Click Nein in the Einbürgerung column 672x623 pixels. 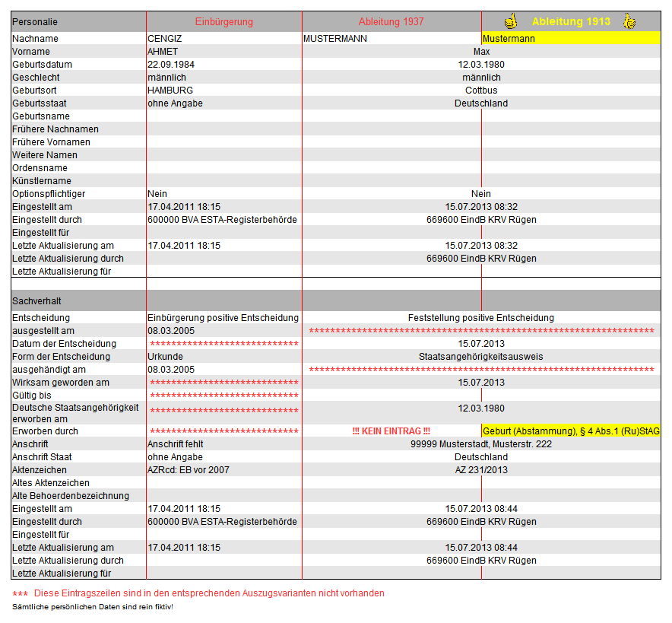157,194
